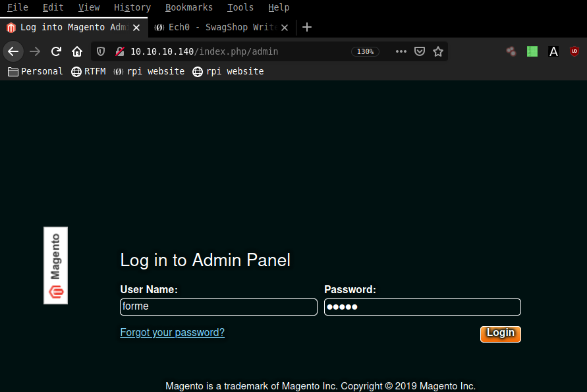Image resolution: width=587 pixels, height=392 pixels.
Task: Show insecure connection site information icon
Action: point(120,51)
